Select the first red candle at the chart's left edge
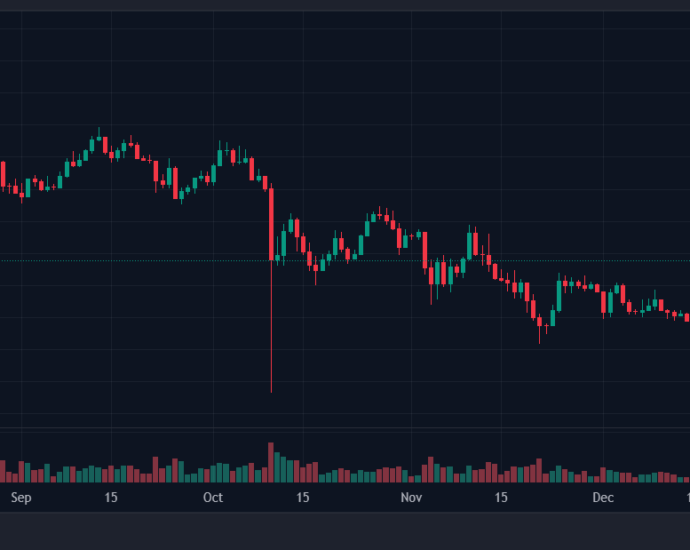The height and width of the screenshot is (550, 690). [2, 174]
